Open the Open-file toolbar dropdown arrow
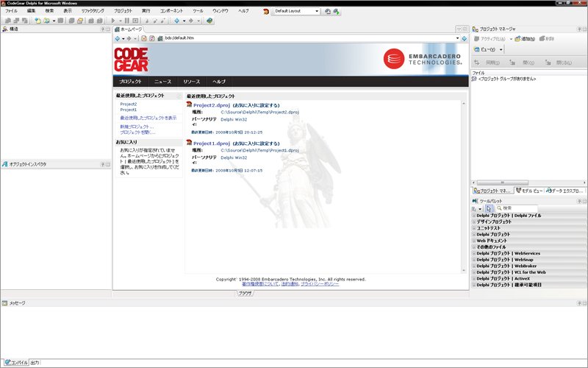This screenshot has height=368, width=588. click(x=54, y=21)
